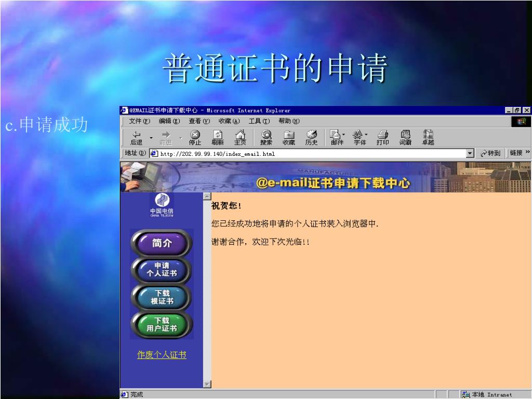Click the China Telecom logo in sidebar
The height and width of the screenshot is (399, 532).
pyautogui.click(x=162, y=205)
